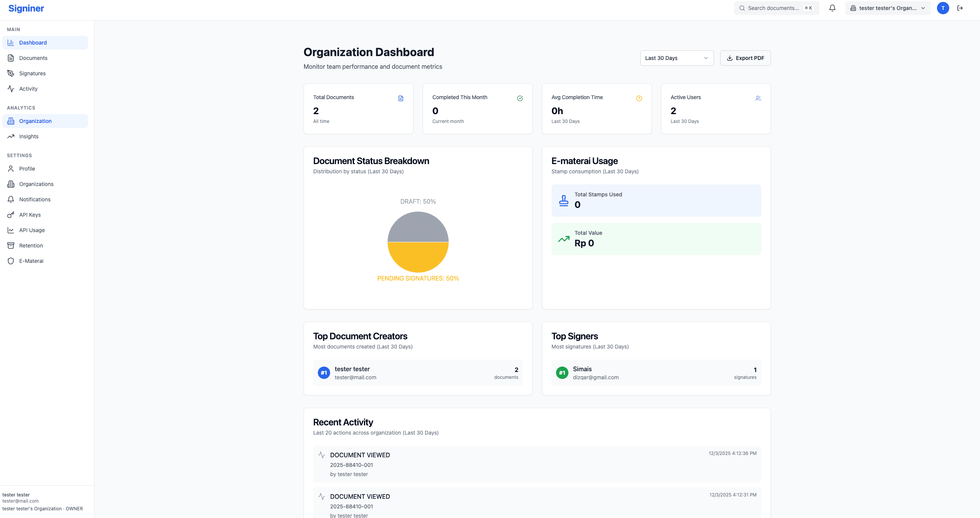
Task: Click the Export PDF button
Action: click(x=745, y=58)
